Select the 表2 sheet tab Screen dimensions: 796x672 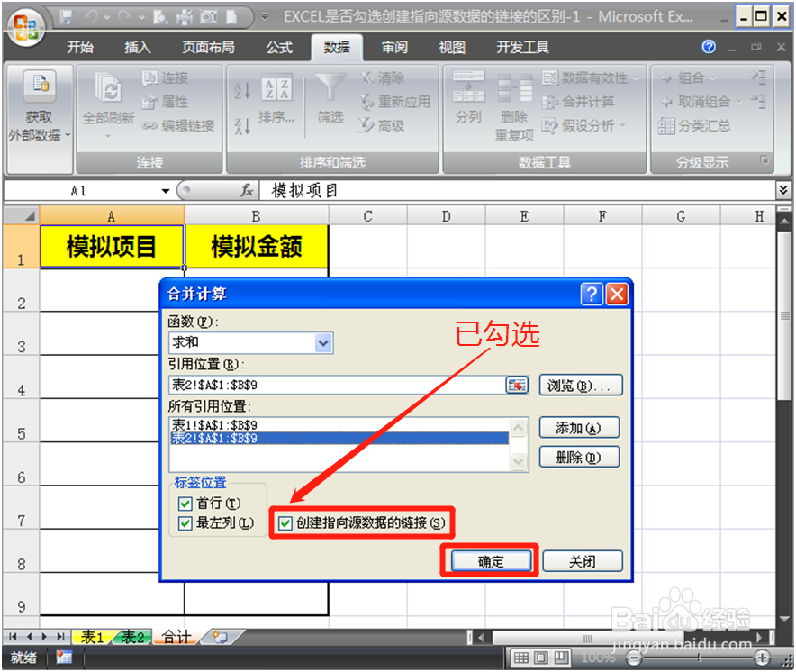click(131, 637)
